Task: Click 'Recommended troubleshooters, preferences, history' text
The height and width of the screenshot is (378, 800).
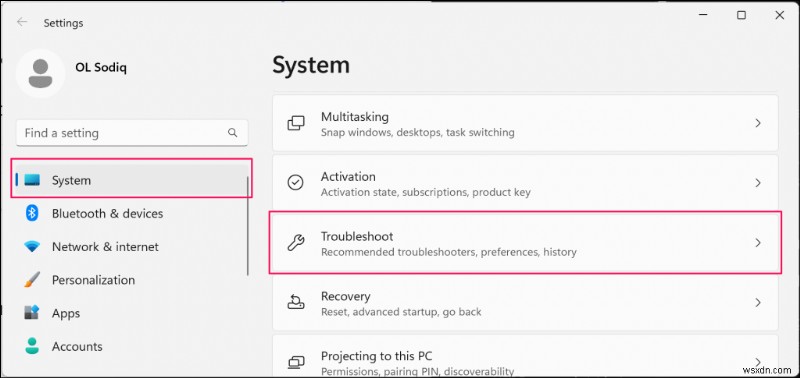Action: click(448, 252)
